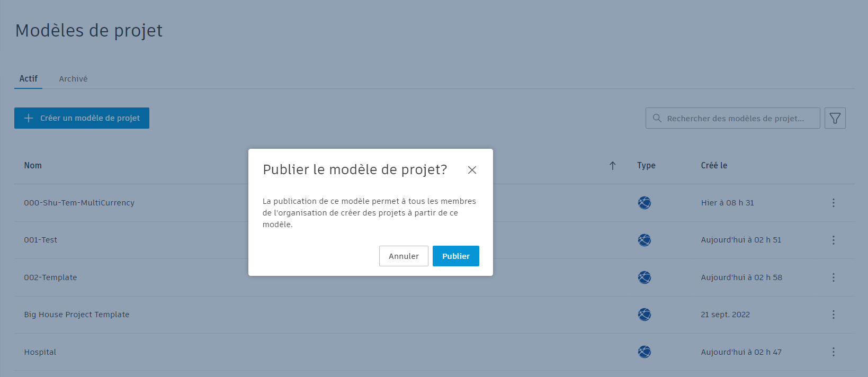868x377 pixels.
Task: Click the globe type icon for 001-Test
Action: click(645, 240)
